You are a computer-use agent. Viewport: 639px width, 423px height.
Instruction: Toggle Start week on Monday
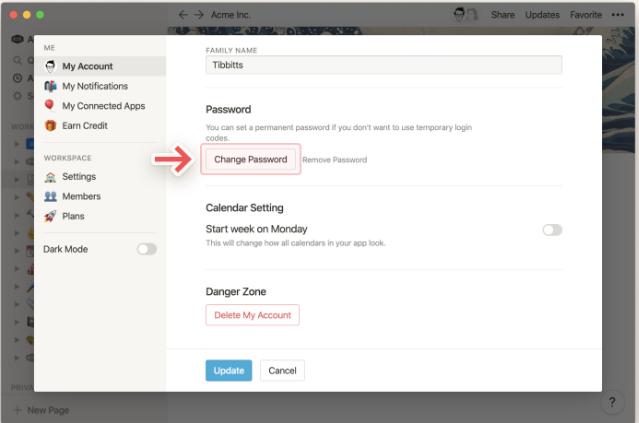click(552, 230)
